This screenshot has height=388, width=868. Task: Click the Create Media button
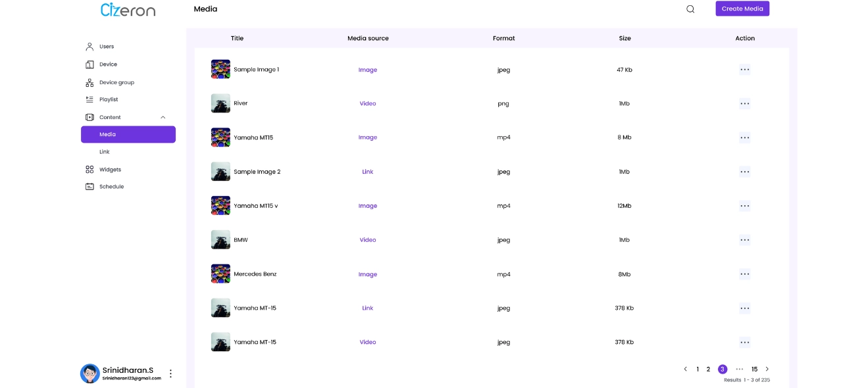coord(742,9)
